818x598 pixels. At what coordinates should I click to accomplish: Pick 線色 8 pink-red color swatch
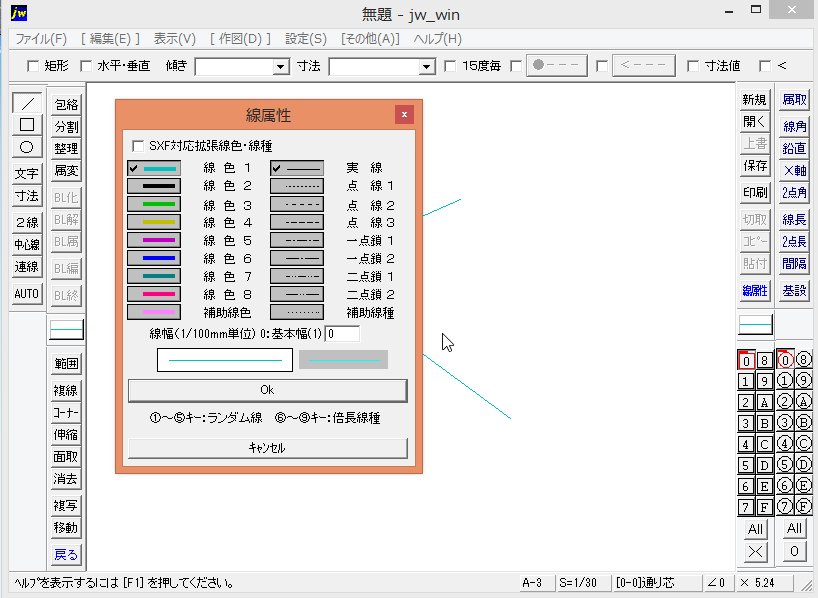click(154, 294)
